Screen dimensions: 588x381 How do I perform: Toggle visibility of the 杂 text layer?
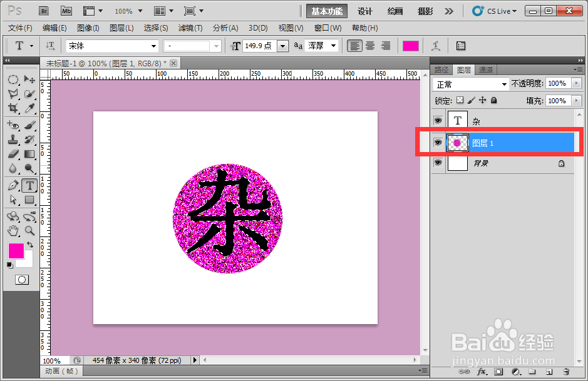click(x=437, y=119)
